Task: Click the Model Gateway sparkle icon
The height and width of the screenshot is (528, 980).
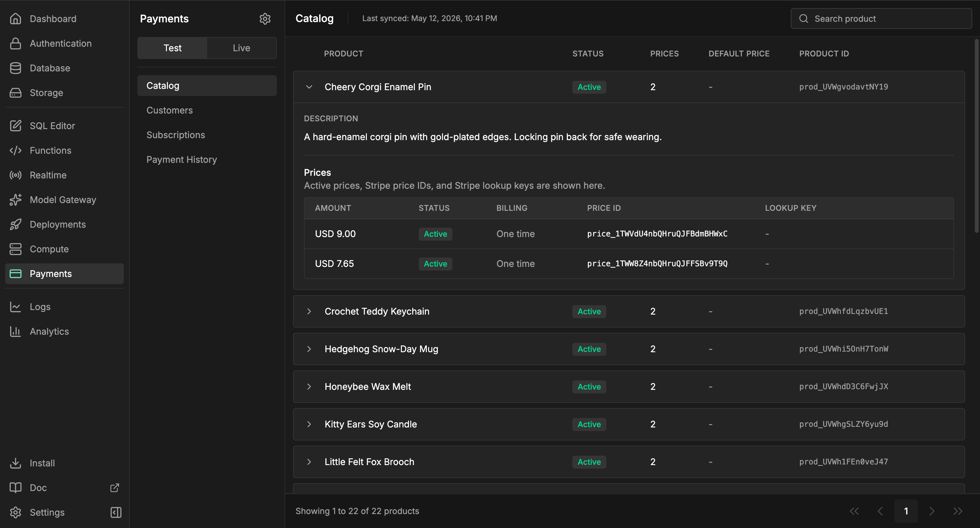Action: [16, 199]
